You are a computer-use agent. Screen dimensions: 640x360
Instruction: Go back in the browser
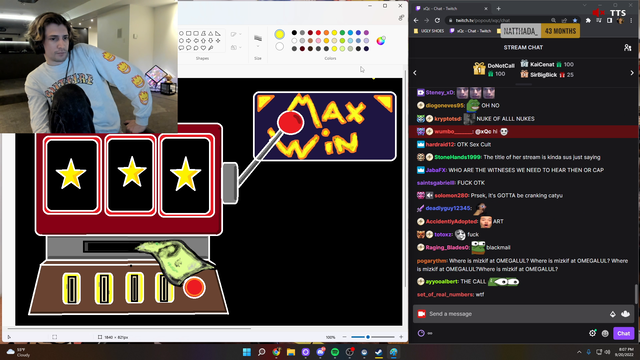coord(416,20)
